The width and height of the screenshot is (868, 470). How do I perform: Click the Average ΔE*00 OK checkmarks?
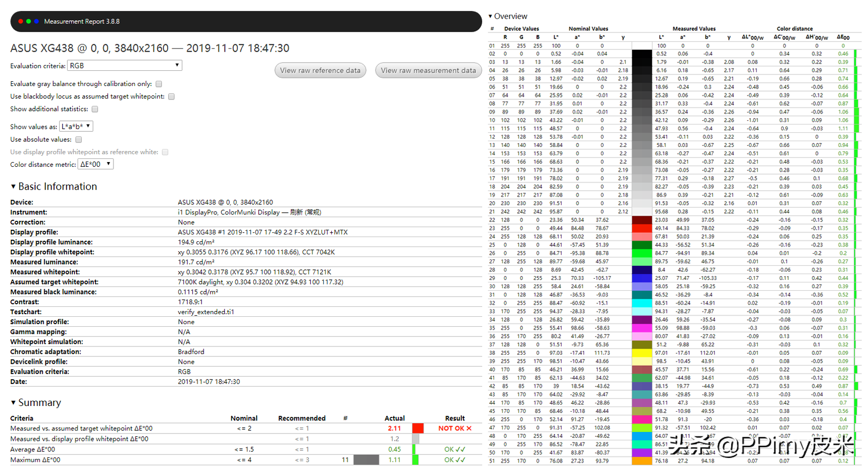tap(455, 449)
